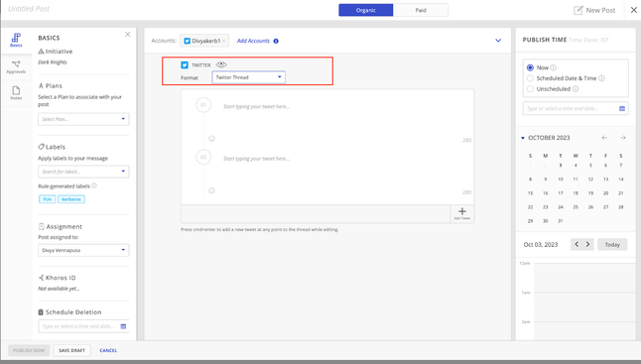
Task: Open the Search for labels dropdown
Action: [83, 172]
